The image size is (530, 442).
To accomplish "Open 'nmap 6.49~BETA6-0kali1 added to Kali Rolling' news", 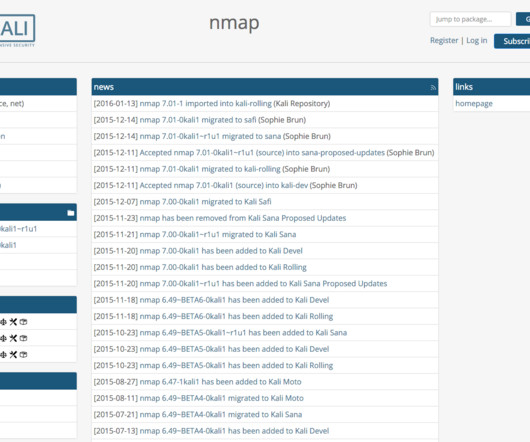I will [x=236, y=316].
